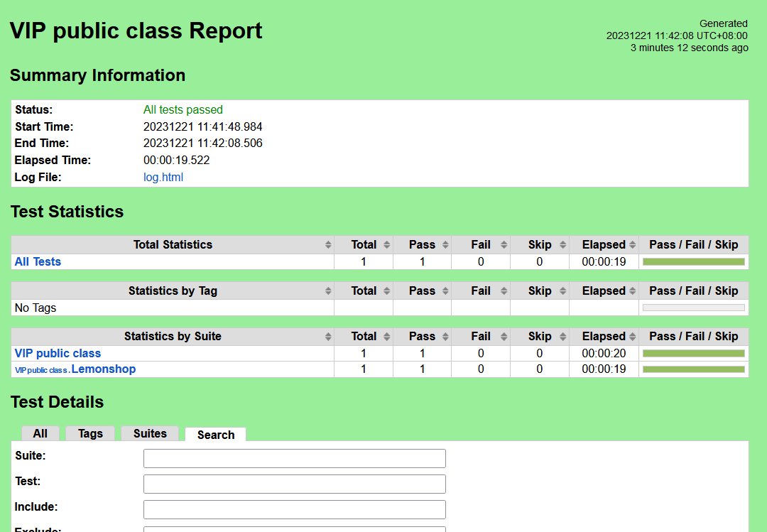Open the All Tests statistics link

coord(38,262)
